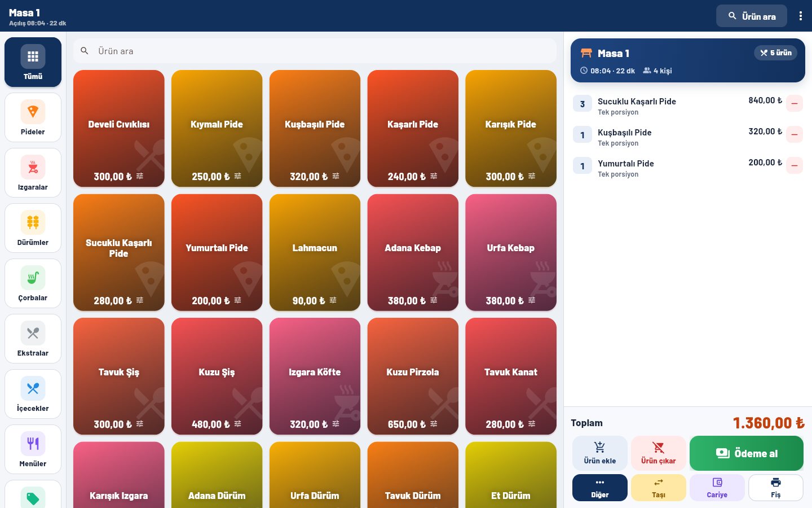Click the Ürün ekle button
812x508 pixels.
(x=600, y=453)
